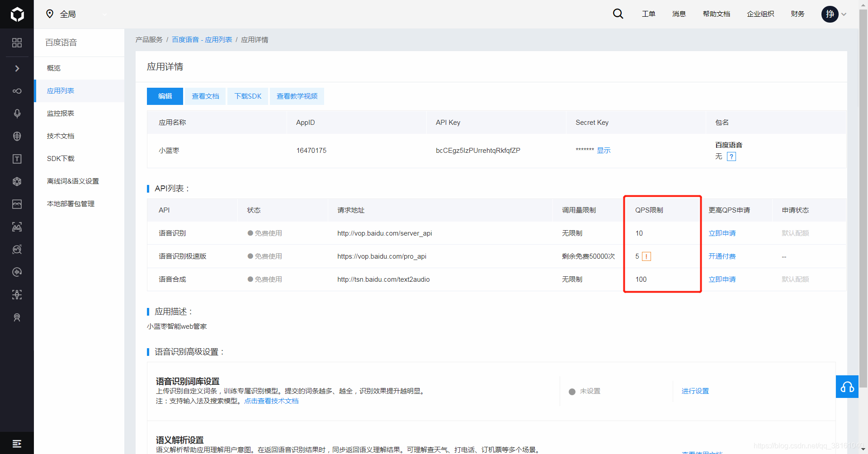This screenshot has height=454, width=868.
Task: Expand the account dropdown arrow
Action: pos(844,14)
